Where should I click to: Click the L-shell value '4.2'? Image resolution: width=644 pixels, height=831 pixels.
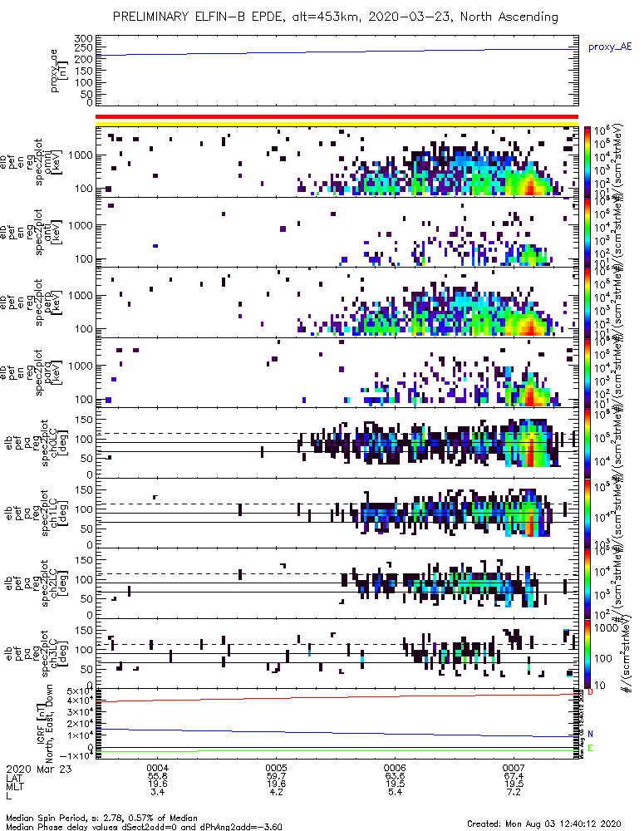click(x=276, y=792)
